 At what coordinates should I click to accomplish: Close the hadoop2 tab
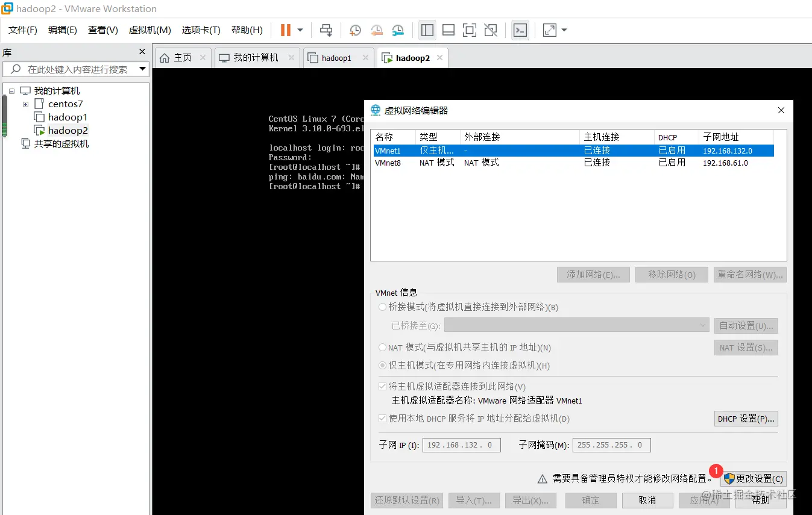click(439, 58)
